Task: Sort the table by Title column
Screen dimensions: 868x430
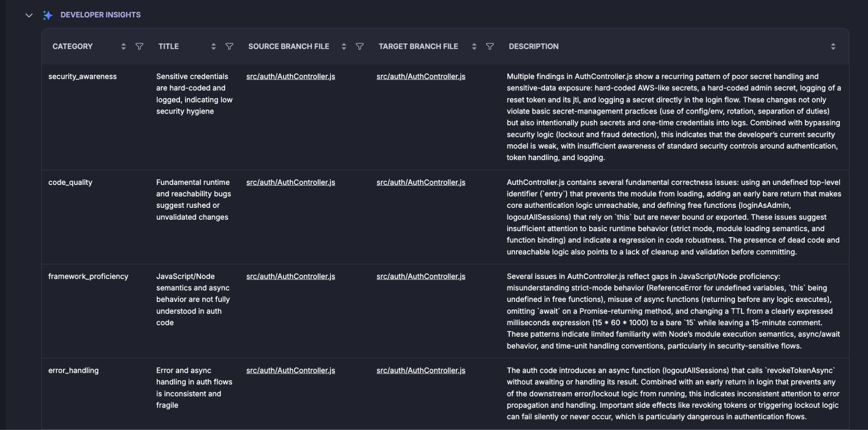Action: pos(214,47)
